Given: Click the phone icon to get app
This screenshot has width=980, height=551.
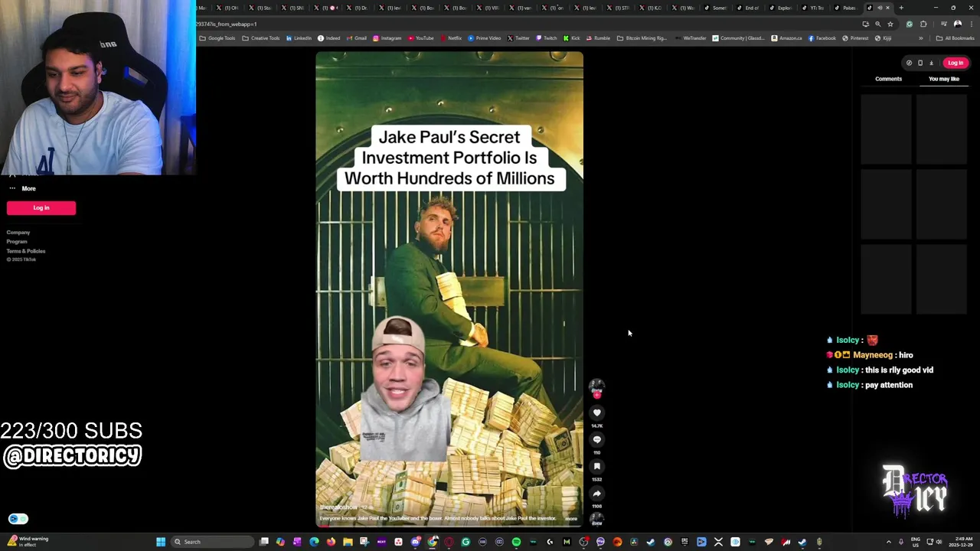Looking at the screenshot, I should pyautogui.click(x=920, y=63).
